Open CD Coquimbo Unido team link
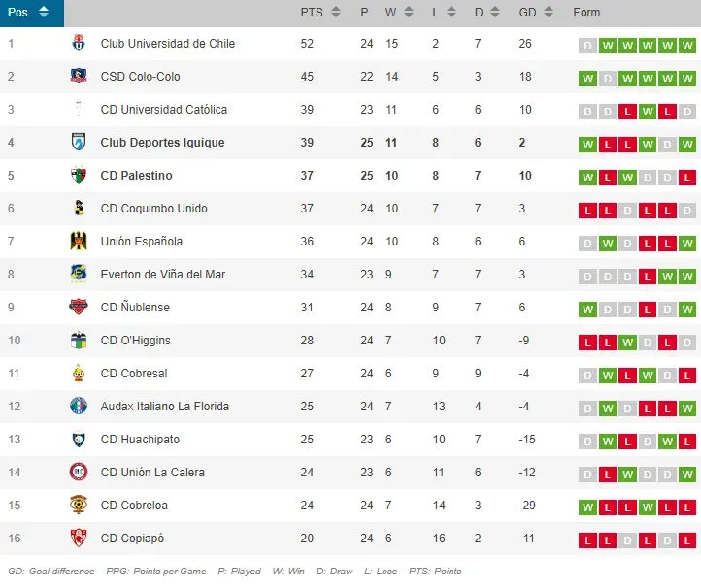Viewport: 701px width, 588px height. click(x=153, y=209)
